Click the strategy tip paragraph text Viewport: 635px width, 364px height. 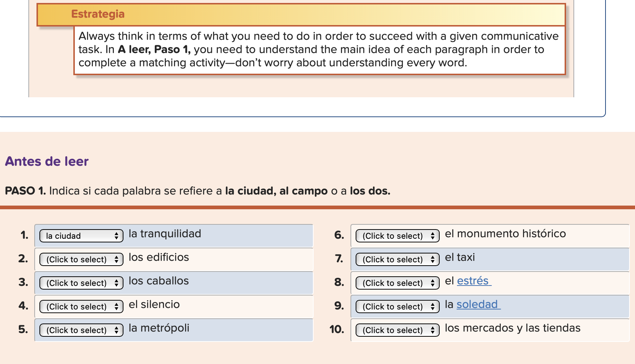coord(318,49)
